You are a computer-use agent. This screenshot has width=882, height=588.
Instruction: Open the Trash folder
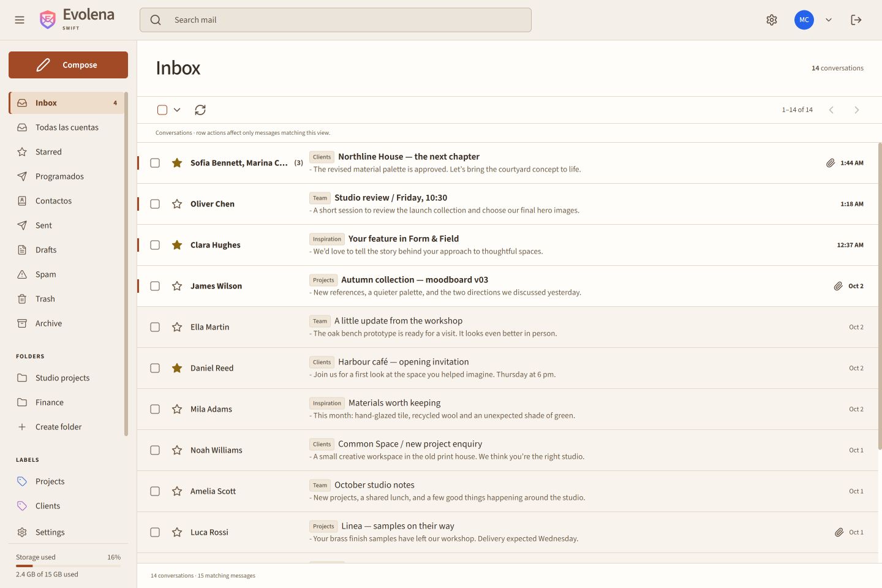click(x=67, y=299)
